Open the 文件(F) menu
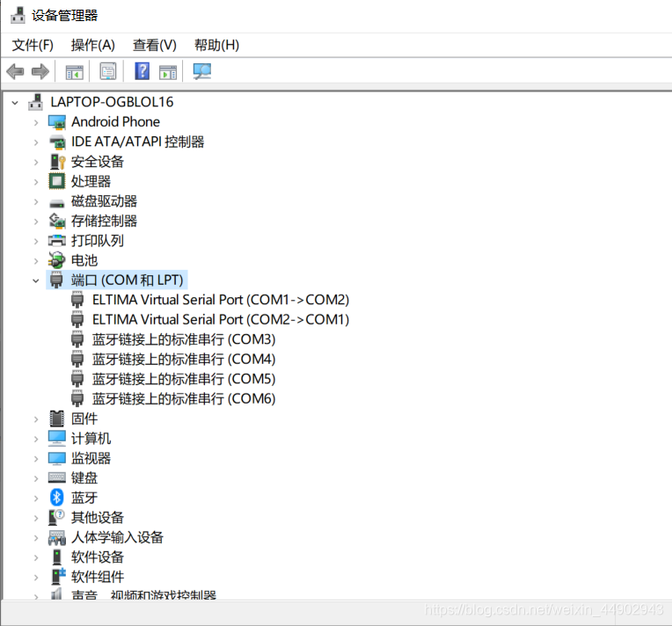The image size is (672, 626). tap(33, 45)
